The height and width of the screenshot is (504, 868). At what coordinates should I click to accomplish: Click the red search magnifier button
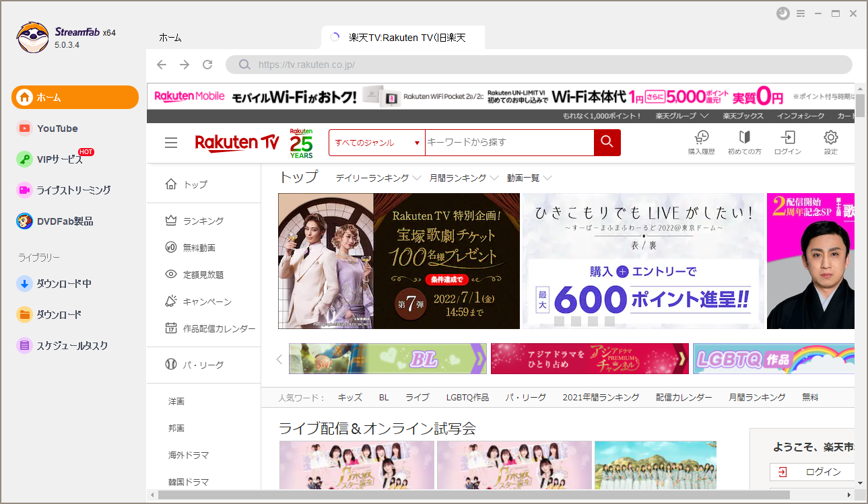pos(607,142)
